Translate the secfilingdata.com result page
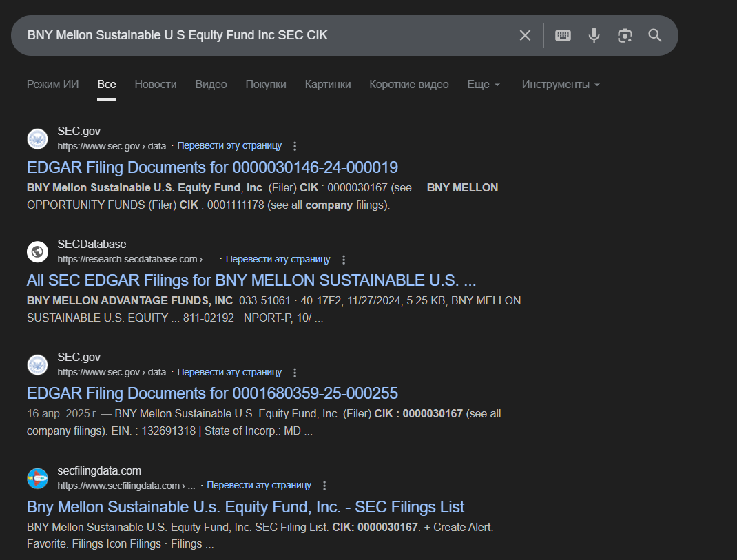737x560 pixels. (x=259, y=485)
